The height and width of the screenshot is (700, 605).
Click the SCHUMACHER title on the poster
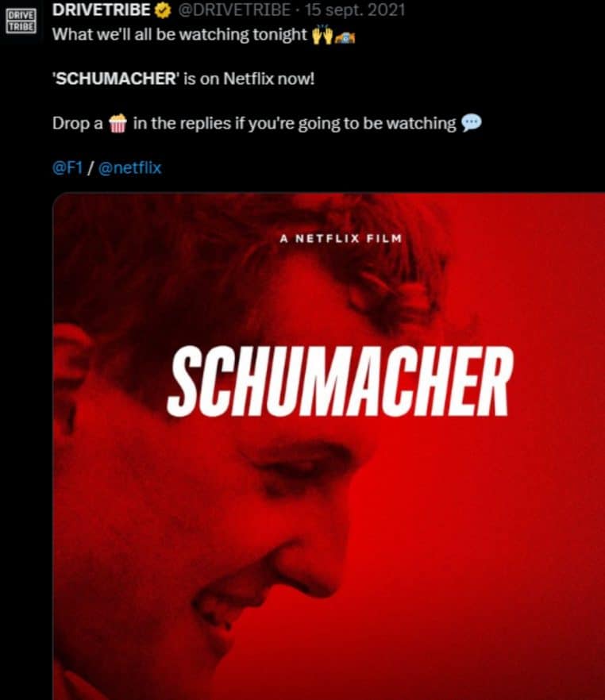[x=341, y=382]
